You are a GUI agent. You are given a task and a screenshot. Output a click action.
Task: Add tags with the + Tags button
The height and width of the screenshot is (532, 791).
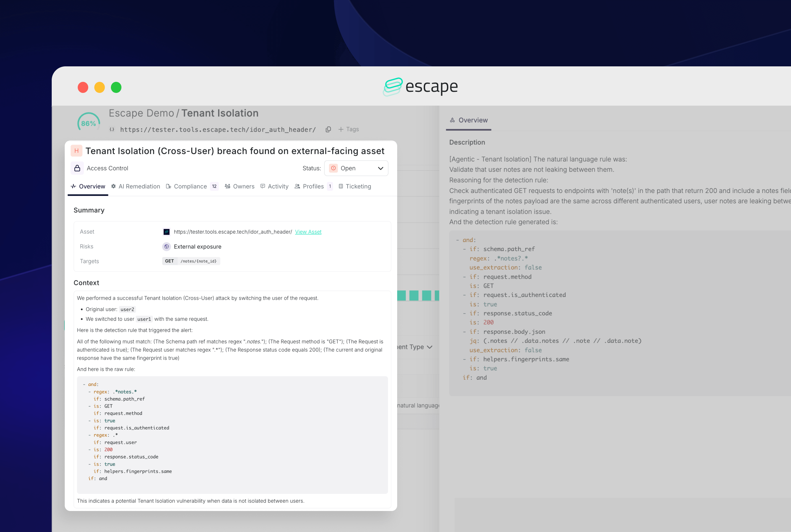348,129
